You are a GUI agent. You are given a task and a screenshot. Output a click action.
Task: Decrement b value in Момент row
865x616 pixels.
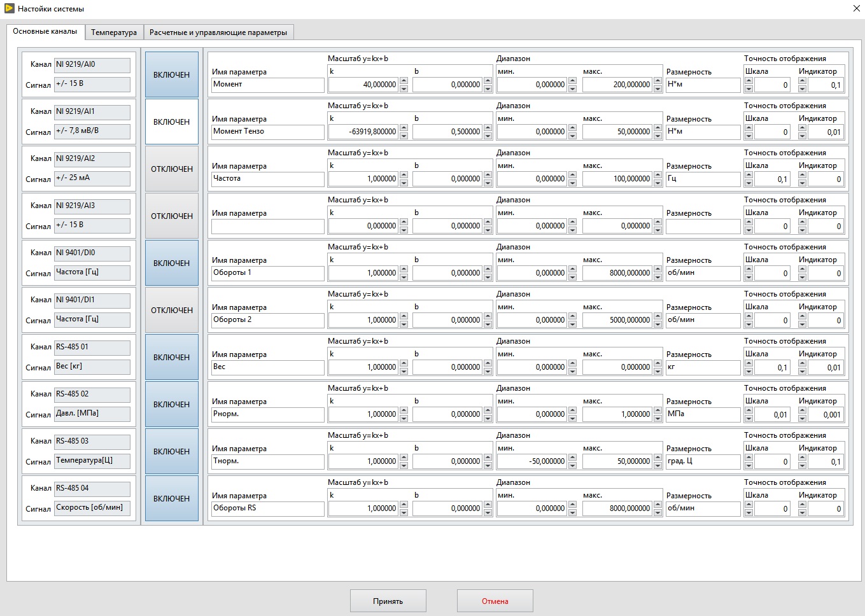pos(488,88)
